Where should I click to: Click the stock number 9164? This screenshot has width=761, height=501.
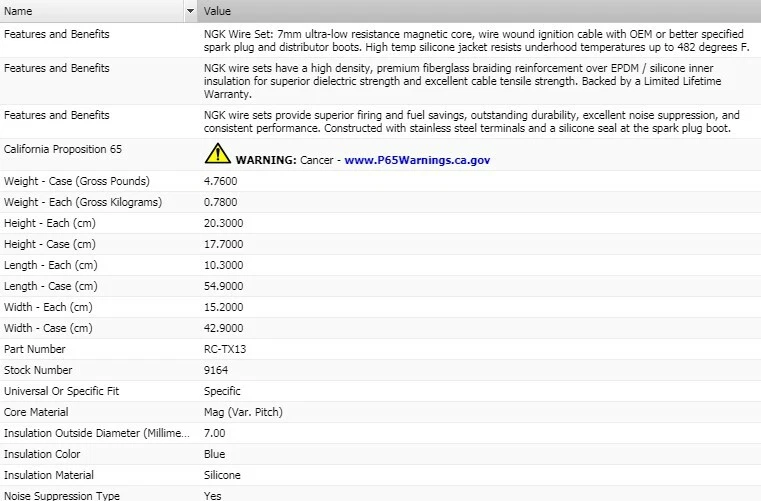click(215, 370)
